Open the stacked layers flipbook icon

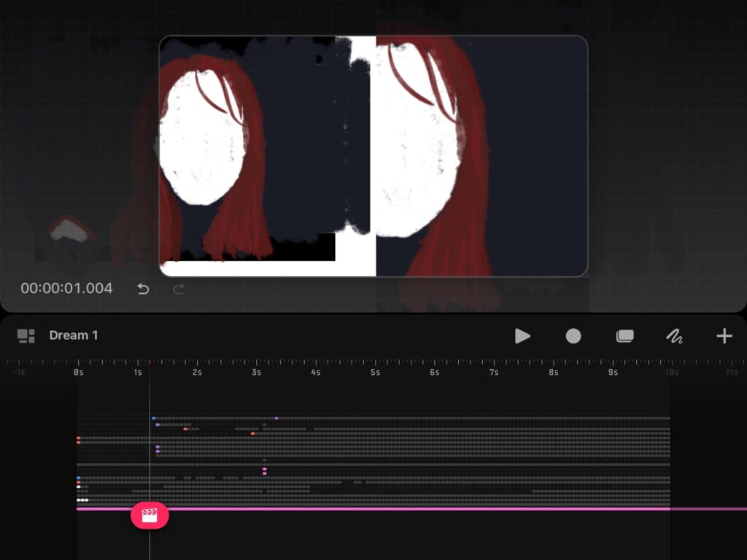click(624, 336)
